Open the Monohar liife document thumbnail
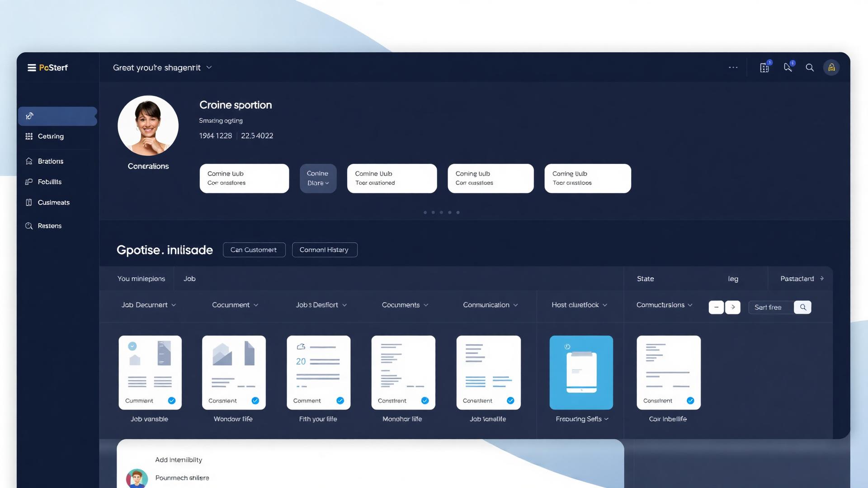 [403, 373]
